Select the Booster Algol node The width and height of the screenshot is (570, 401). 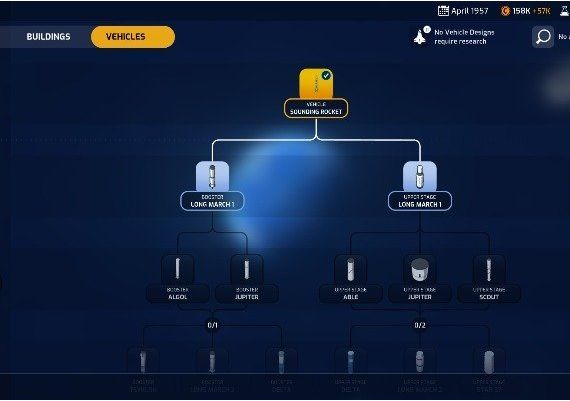[x=177, y=278]
